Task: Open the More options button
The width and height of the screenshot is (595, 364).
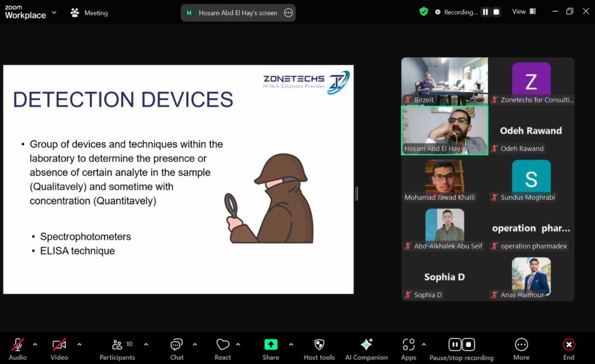Action: click(x=521, y=349)
